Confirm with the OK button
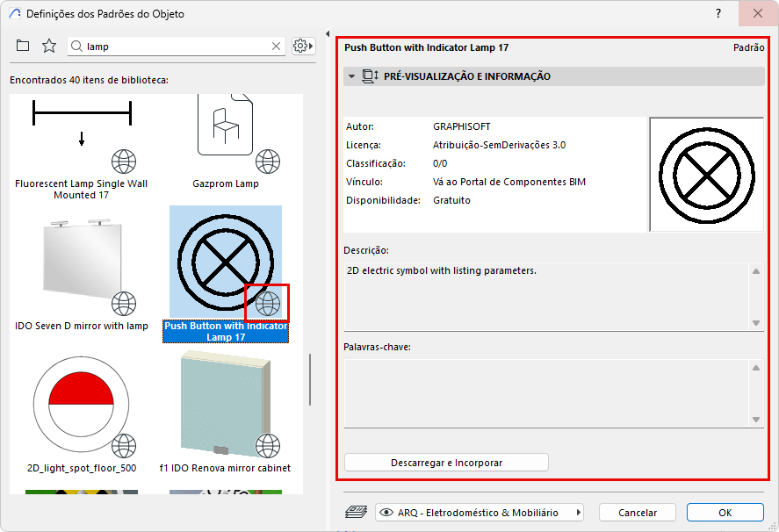 [725, 512]
